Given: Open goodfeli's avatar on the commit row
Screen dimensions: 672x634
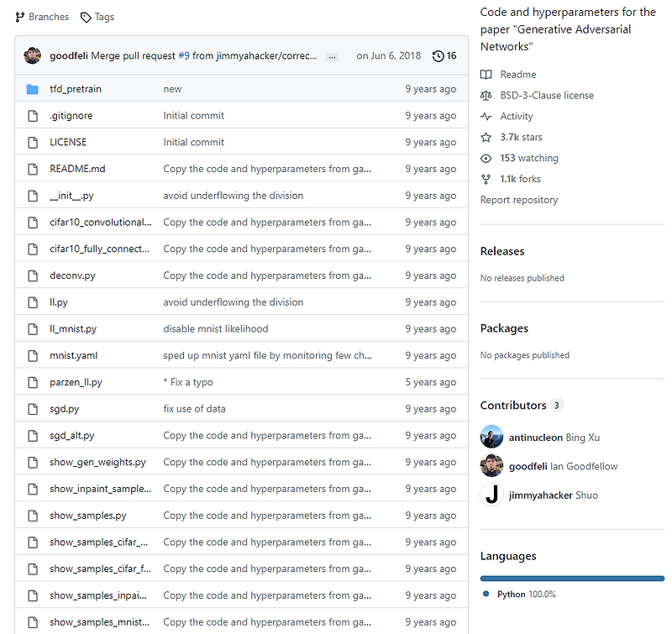Looking at the screenshot, I should [x=32, y=55].
